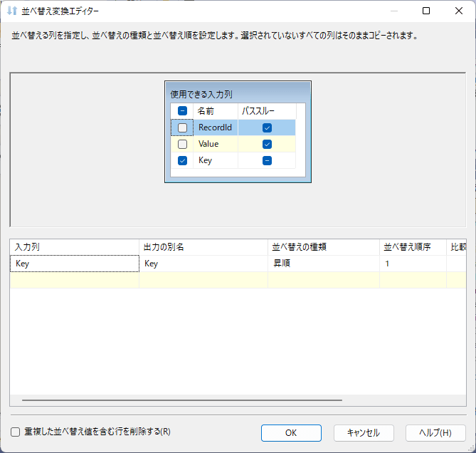
Task: Click the horizontal scrollbar of the sort grid
Action: point(182,400)
